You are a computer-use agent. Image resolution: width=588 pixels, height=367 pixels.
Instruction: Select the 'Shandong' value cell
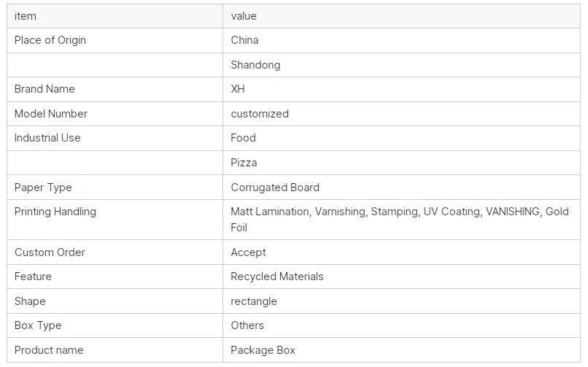pyautogui.click(x=402, y=65)
